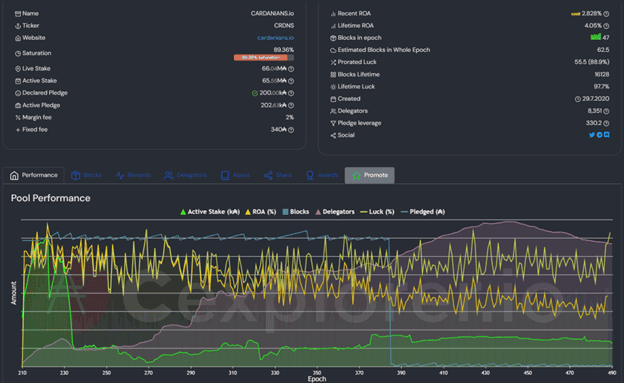Click the help icon beside Declared Pledge

291,93
